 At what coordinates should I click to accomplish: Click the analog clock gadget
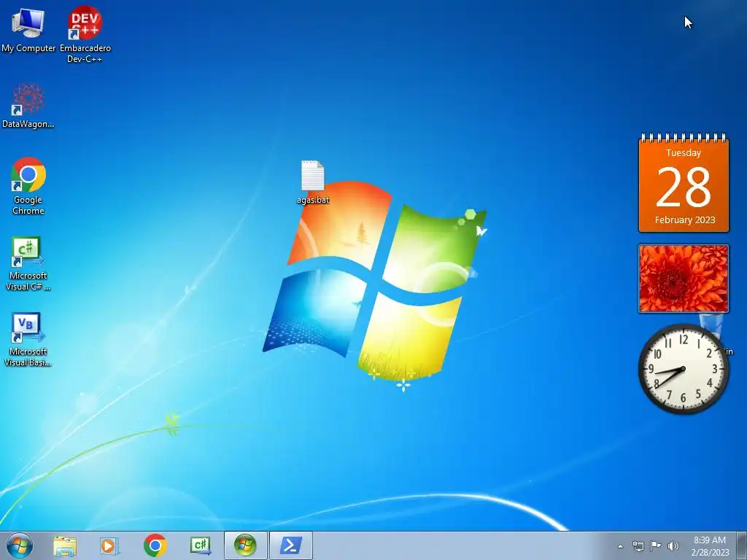click(x=684, y=369)
